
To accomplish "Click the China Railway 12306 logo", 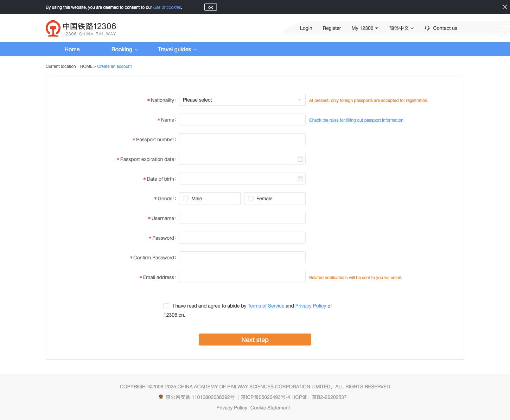I will (x=81, y=28).
